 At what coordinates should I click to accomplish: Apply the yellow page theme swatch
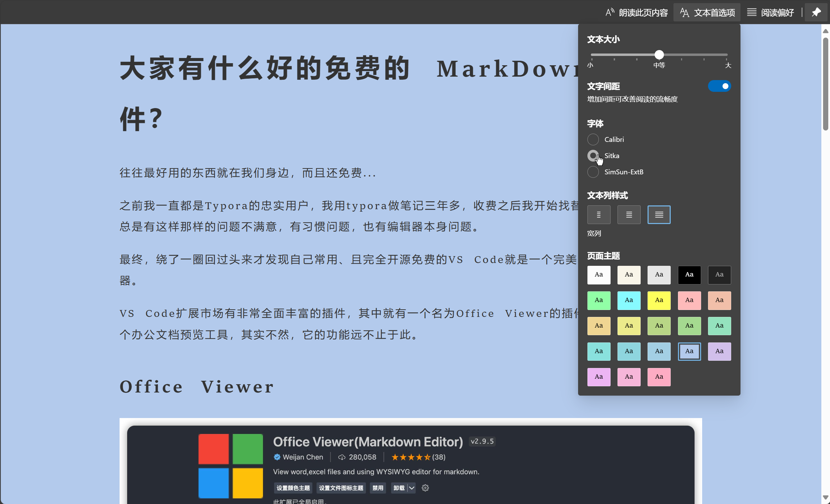click(x=659, y=300)
